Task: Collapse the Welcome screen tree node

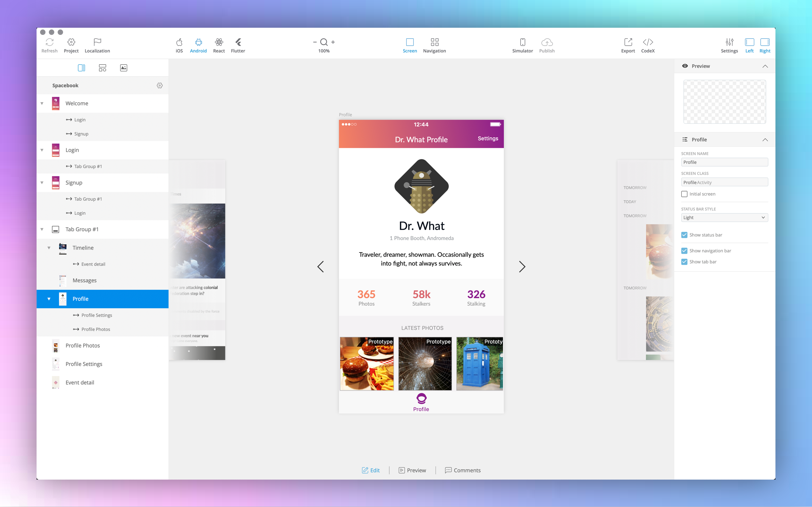Action: pos(42,103)
